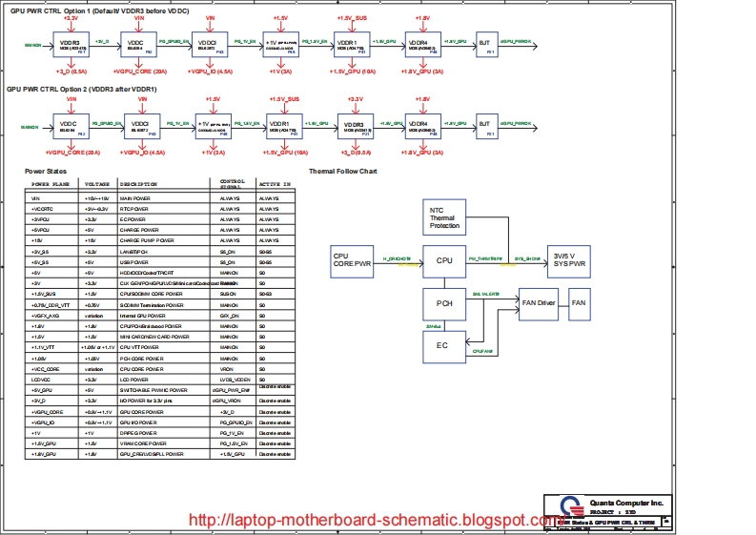Click the 3V/5V SYS PWR block

(x=568, y=260)
